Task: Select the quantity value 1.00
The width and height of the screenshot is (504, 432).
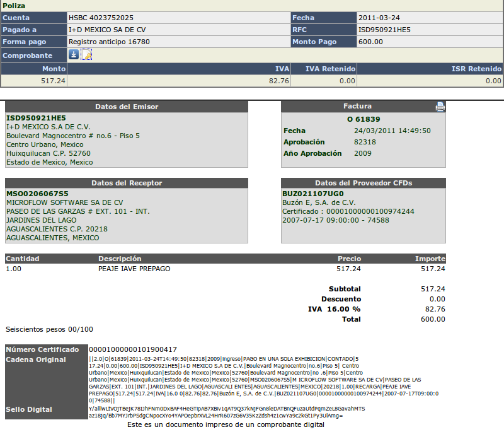Action: (13, 269)
